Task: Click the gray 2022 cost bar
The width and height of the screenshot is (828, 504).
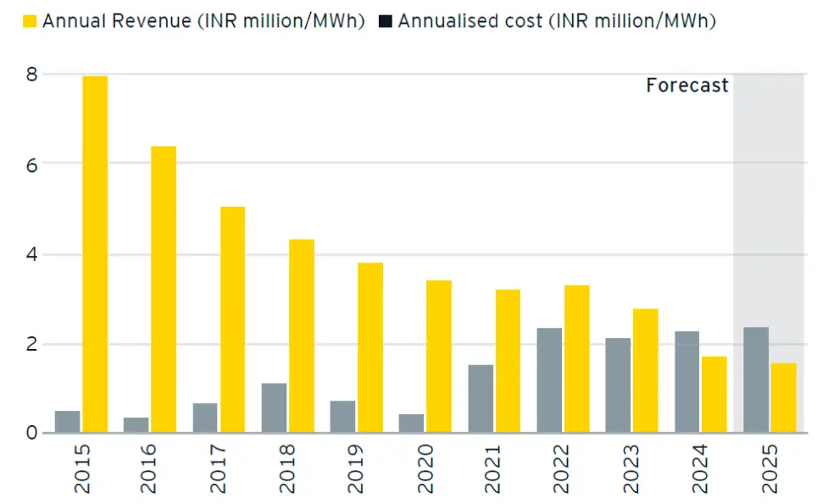Action: point(549,380)
